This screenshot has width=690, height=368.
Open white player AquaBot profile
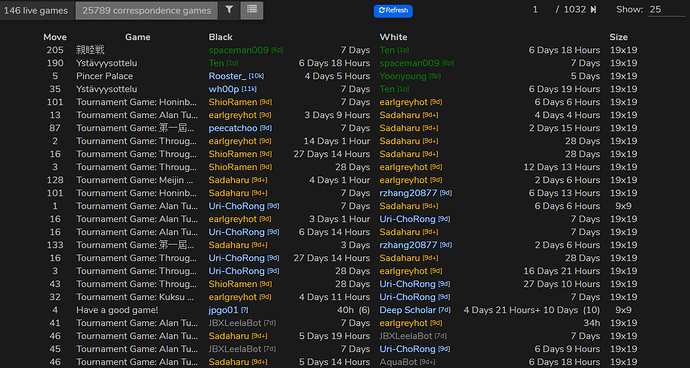pyautogui.click(x=399, y=362)
